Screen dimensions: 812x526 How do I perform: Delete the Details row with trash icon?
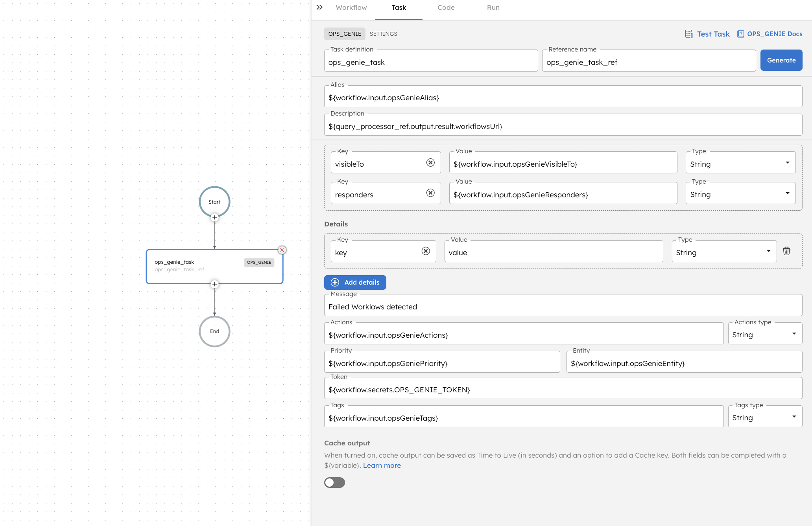pos(786,251)
